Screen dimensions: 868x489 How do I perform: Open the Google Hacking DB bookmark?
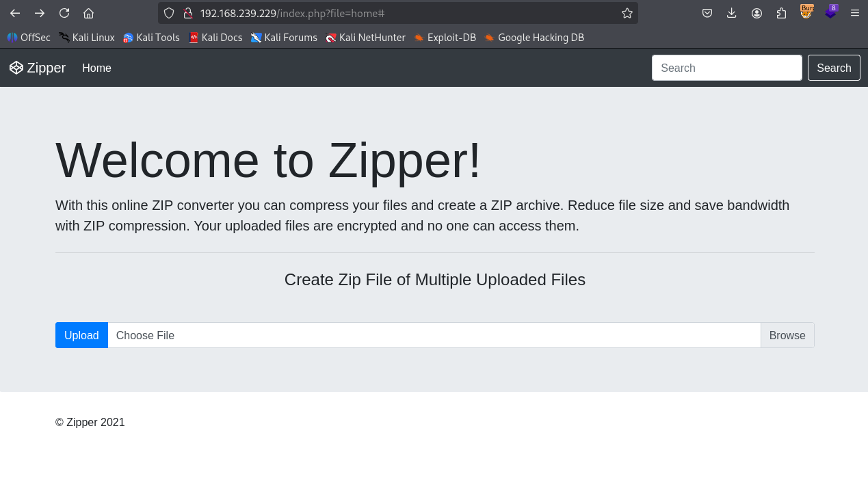tap(534, 38)
